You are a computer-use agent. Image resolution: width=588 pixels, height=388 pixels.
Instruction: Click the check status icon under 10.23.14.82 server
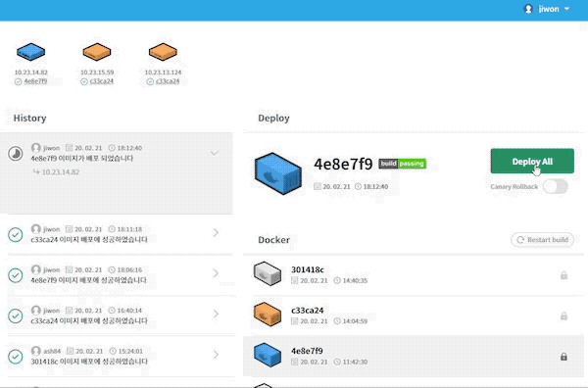point(18,81)
